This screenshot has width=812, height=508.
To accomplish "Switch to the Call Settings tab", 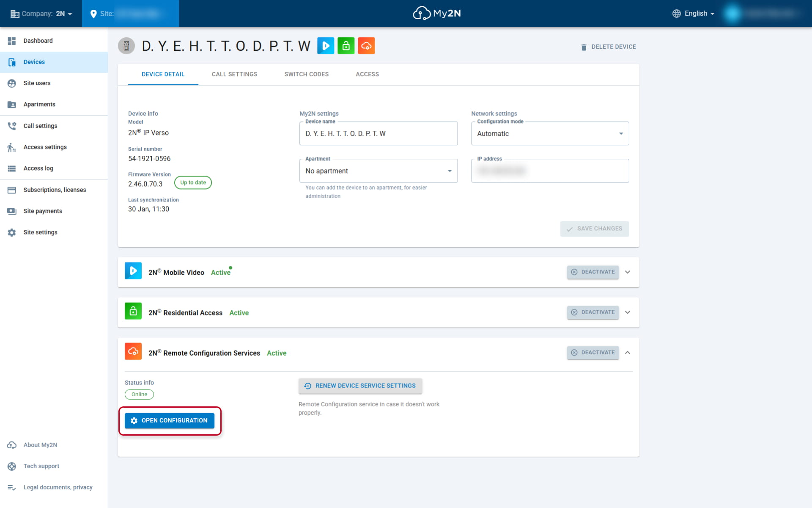I will [x=234, y=75].
